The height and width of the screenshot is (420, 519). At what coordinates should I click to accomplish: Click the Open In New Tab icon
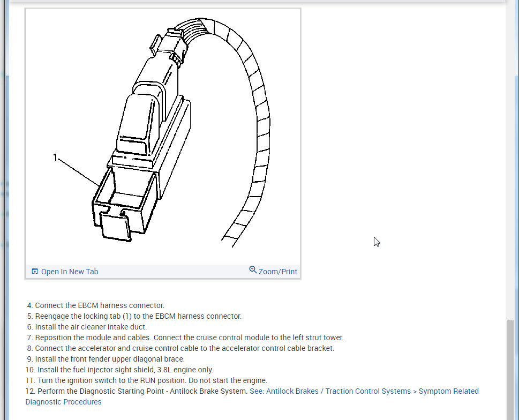[x=35, y=272]
